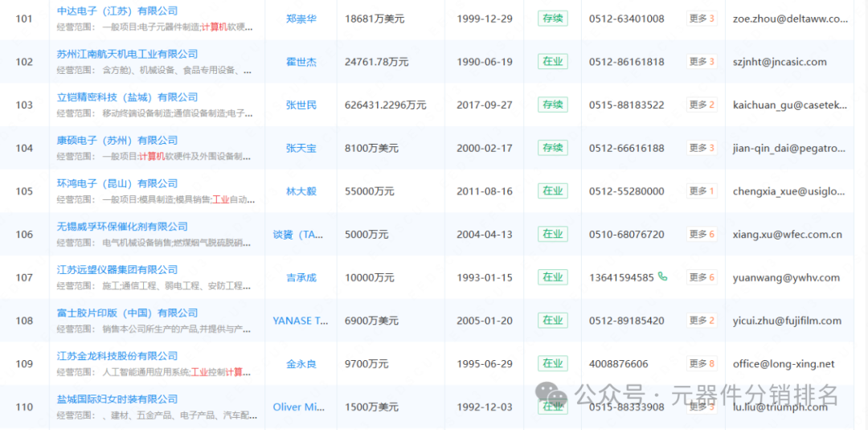Open legal representative 吉承成

point(301,278)
